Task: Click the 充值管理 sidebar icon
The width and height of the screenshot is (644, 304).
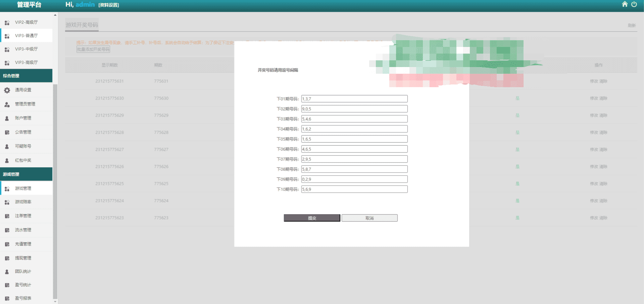Action: coord(7,244)
